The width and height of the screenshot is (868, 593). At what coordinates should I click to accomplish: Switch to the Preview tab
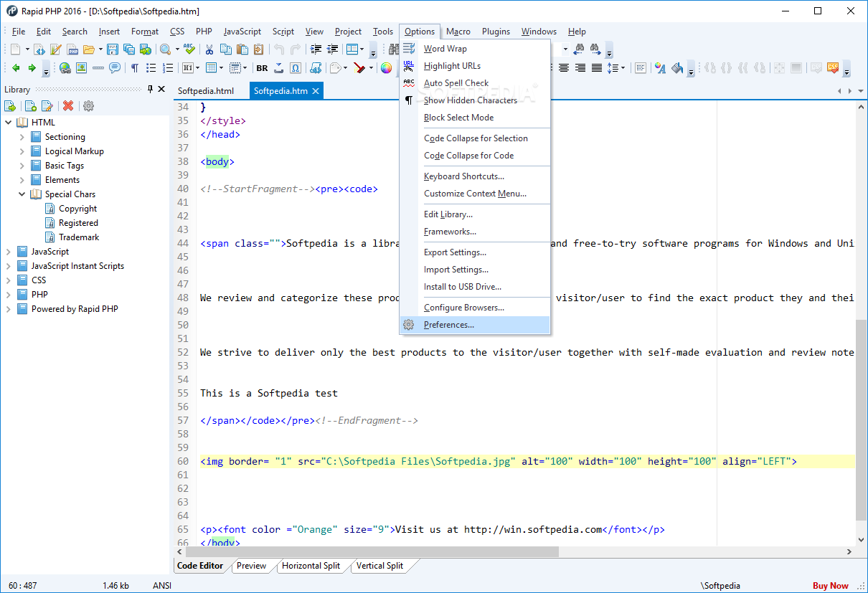coord(252,566)
